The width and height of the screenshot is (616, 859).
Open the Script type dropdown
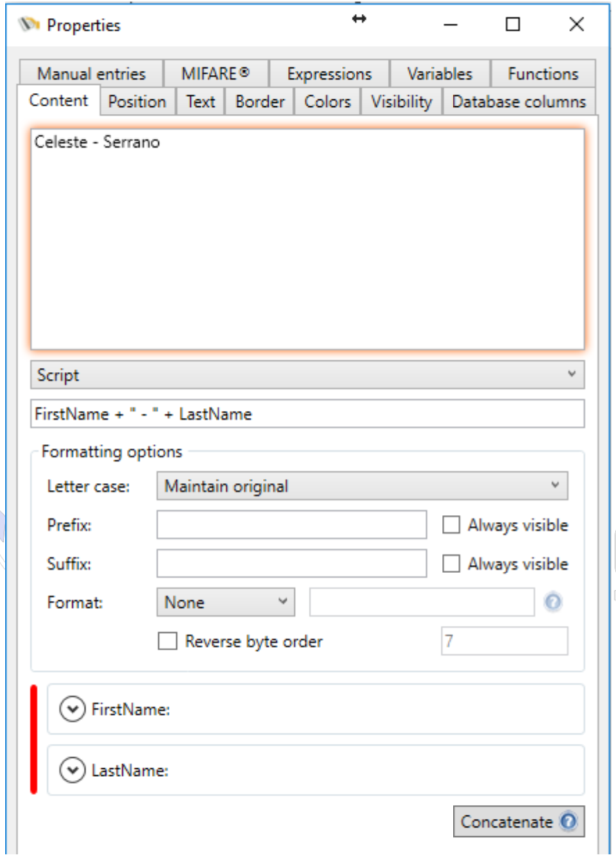(307, 375)
